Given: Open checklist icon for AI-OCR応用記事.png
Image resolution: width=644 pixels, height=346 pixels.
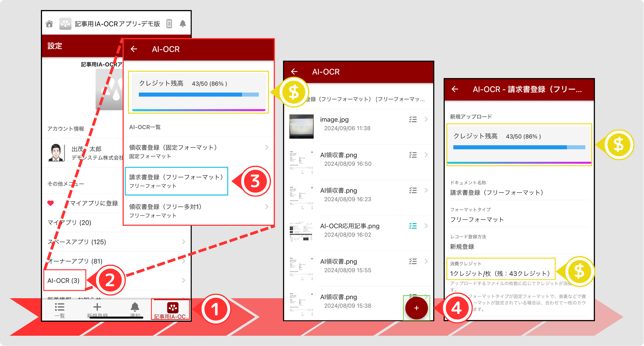Looking at the screenshot, I should [413, 226].
